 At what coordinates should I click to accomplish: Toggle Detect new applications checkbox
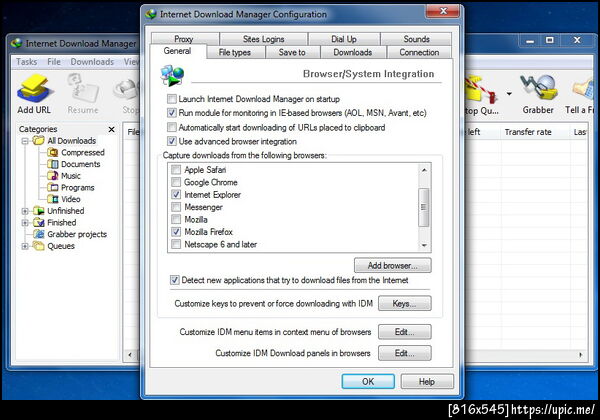(174, 280)
